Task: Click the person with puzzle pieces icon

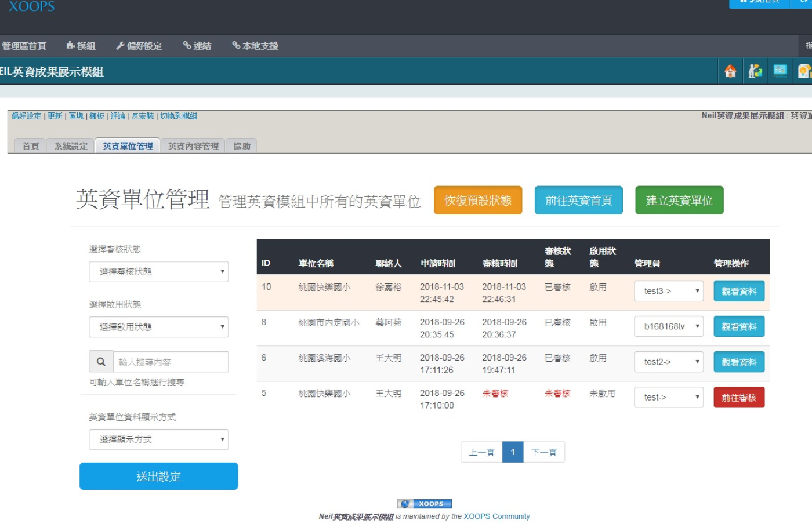Action: coord(755,71)
